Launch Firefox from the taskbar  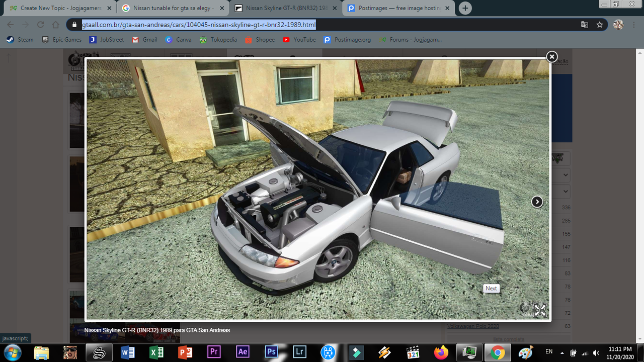click(441, 352)
